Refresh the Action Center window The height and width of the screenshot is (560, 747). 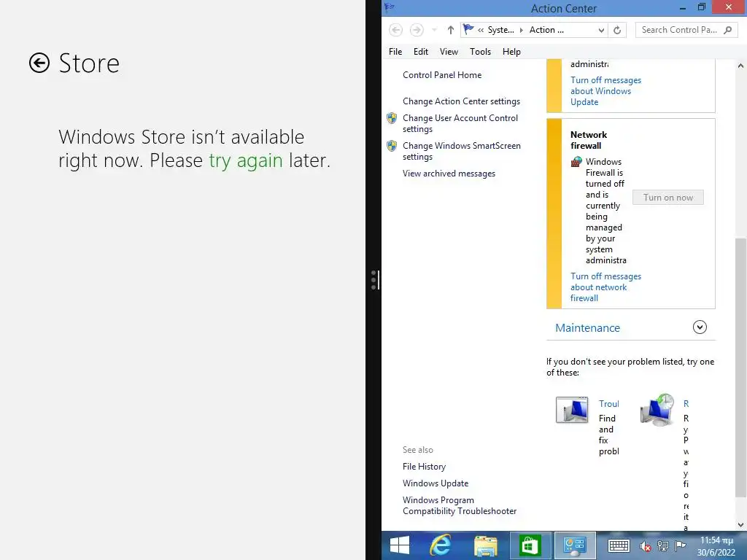coord(617,30)
